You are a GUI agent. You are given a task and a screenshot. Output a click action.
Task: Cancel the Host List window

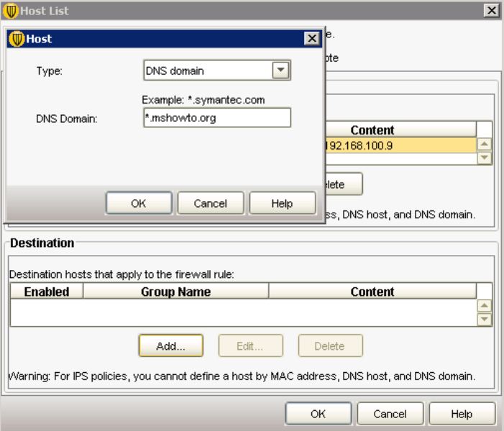(390, 414)
